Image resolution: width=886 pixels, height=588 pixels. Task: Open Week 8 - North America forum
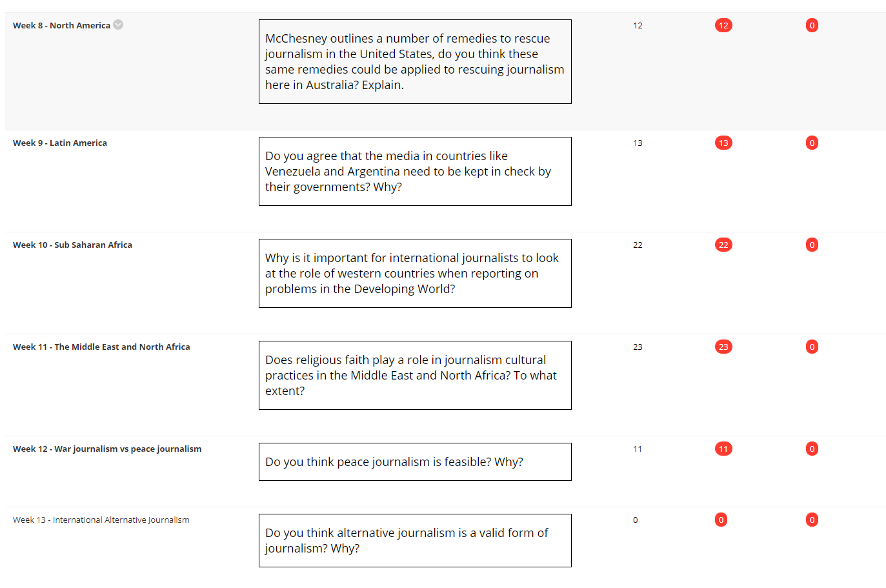[x=61, y=25]
